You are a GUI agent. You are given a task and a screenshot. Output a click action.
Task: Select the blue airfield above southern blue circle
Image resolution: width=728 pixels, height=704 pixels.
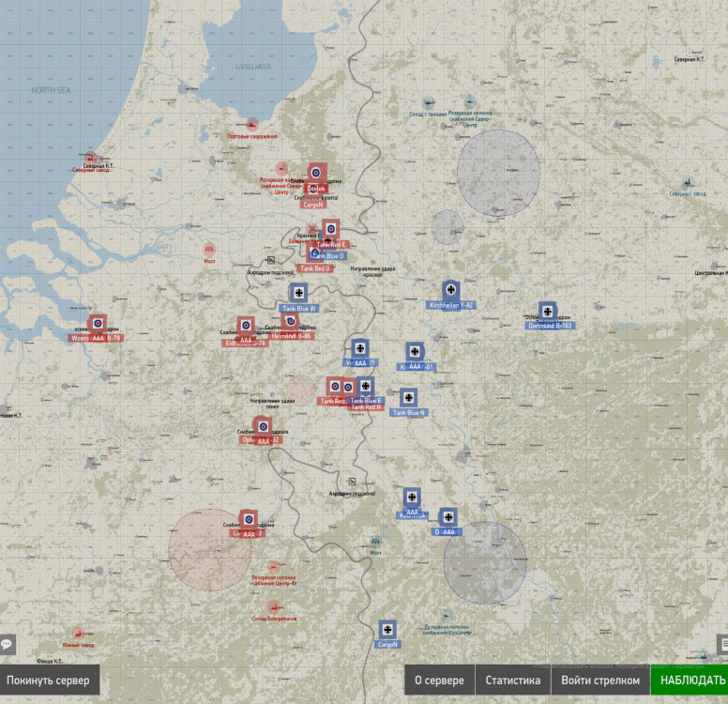(x=448, y=517)
